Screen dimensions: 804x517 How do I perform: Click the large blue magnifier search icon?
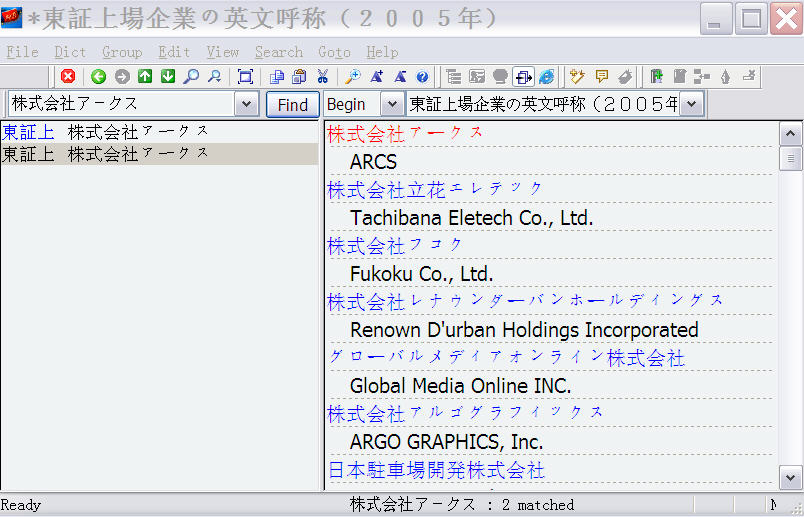[x=191, y=77]
